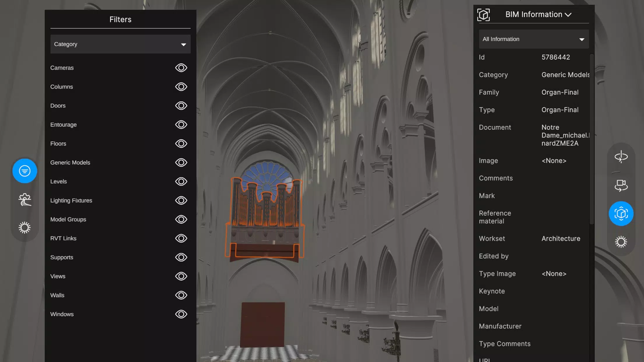This screenshot has height=362, width=644.
Task: Toggle the blue BIM information button
Action: pos(621,214)
